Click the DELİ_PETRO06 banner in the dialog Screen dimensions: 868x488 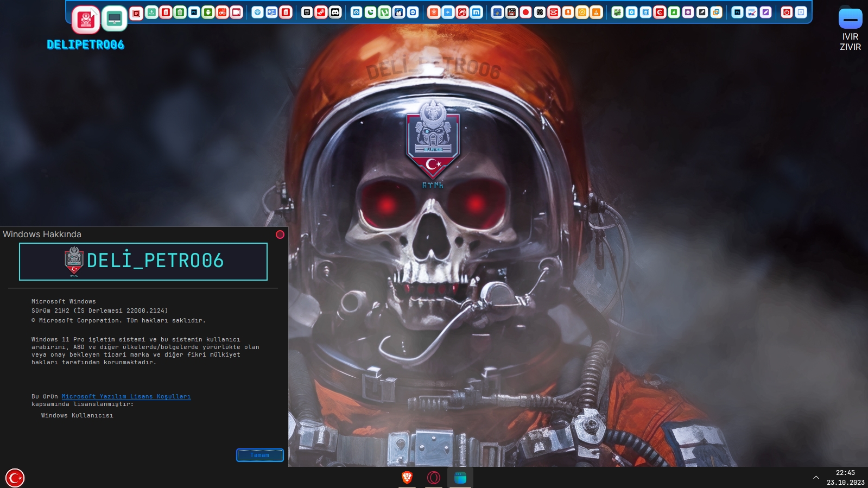[143, 262]
